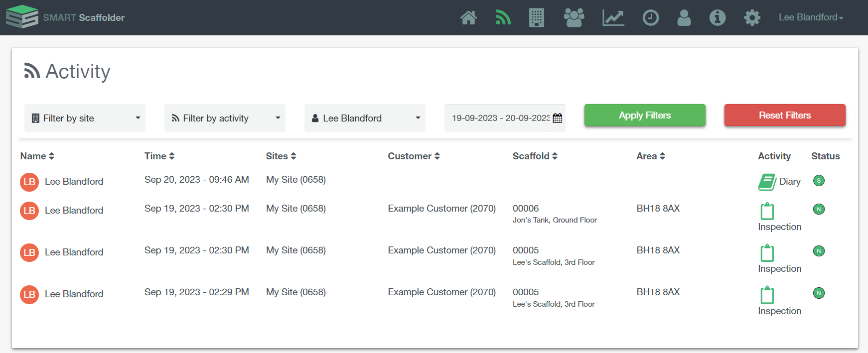
Task: Expand the Filter by site dropdown
Action: [85, 118]
